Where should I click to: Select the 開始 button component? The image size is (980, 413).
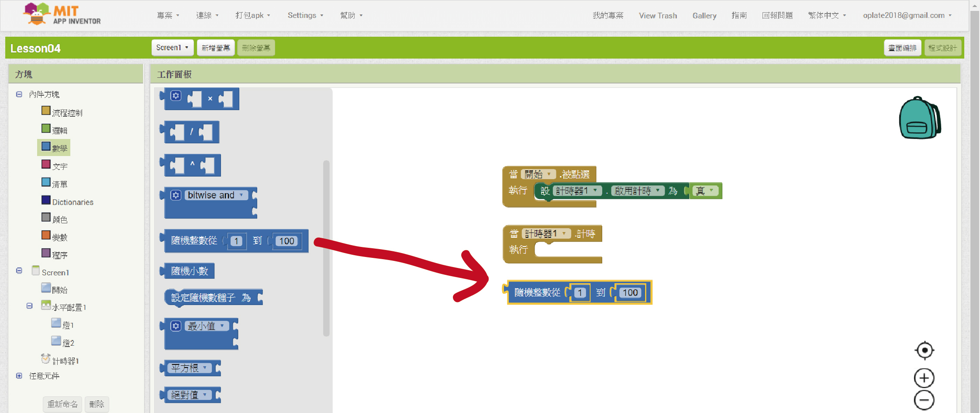55,289
